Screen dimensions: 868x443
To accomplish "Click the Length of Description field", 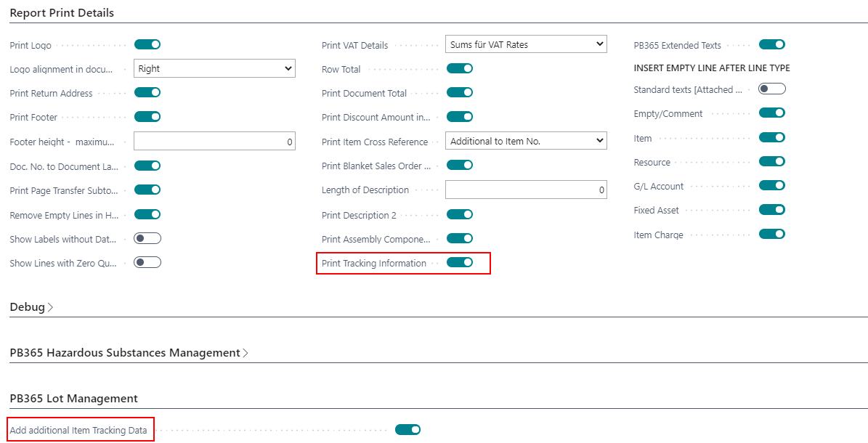I will point(526,190).
